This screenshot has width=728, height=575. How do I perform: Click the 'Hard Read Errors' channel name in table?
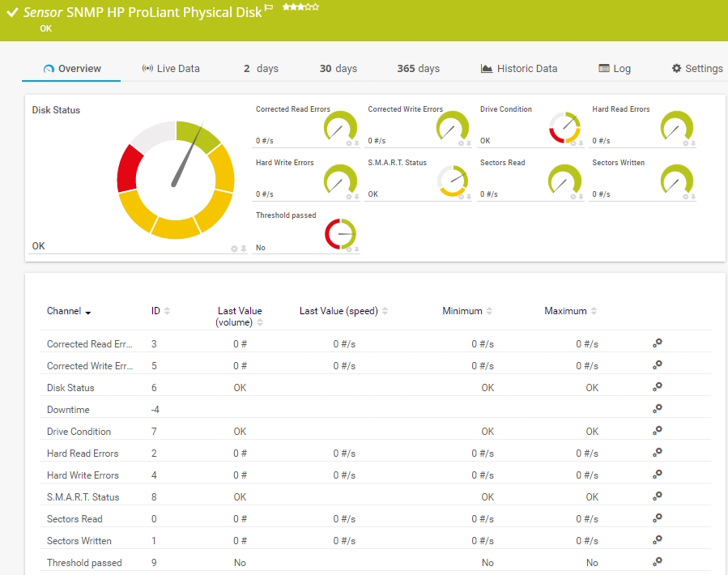coord(83,454)
